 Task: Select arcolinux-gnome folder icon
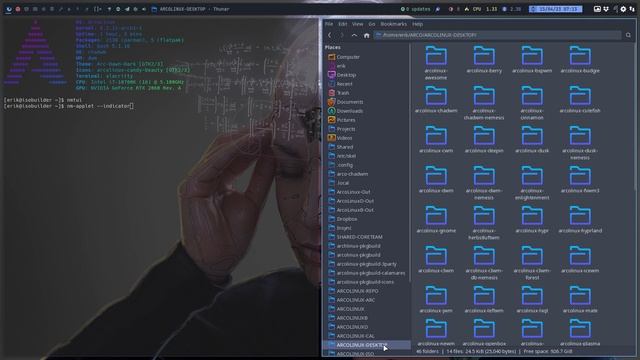point(436,216)
